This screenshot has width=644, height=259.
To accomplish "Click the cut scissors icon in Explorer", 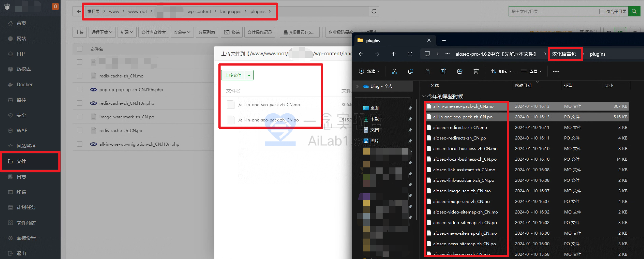I will click(394, 71).
